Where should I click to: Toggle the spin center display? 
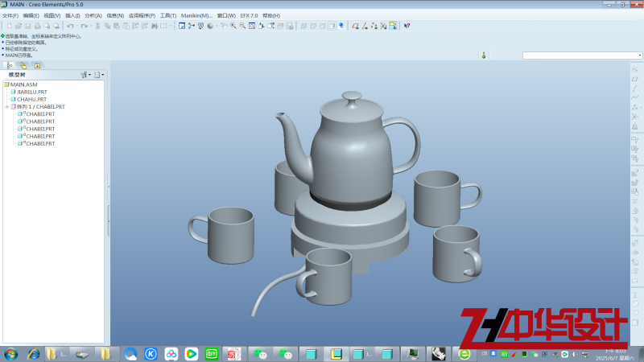pyautogui.click(x=192, y=26)
